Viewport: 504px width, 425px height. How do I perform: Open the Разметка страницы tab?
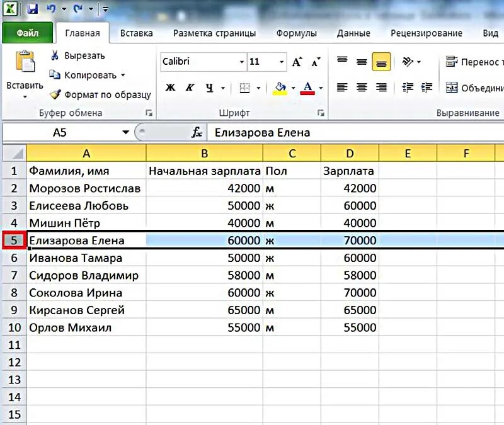point(214,33)
